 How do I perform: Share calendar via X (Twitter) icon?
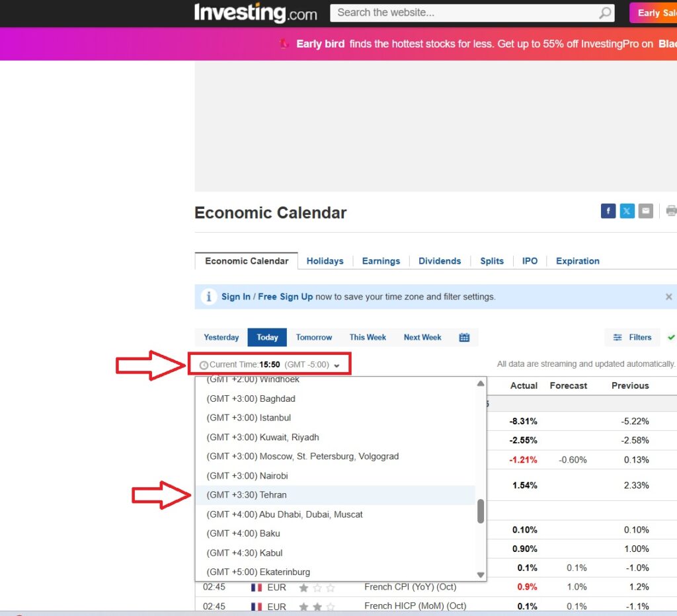(x=627, y=211)
